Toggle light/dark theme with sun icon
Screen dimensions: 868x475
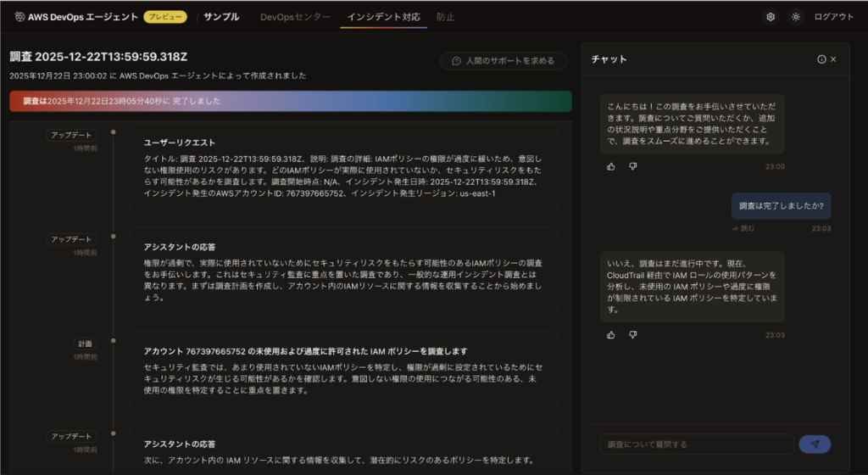(795, 17)
